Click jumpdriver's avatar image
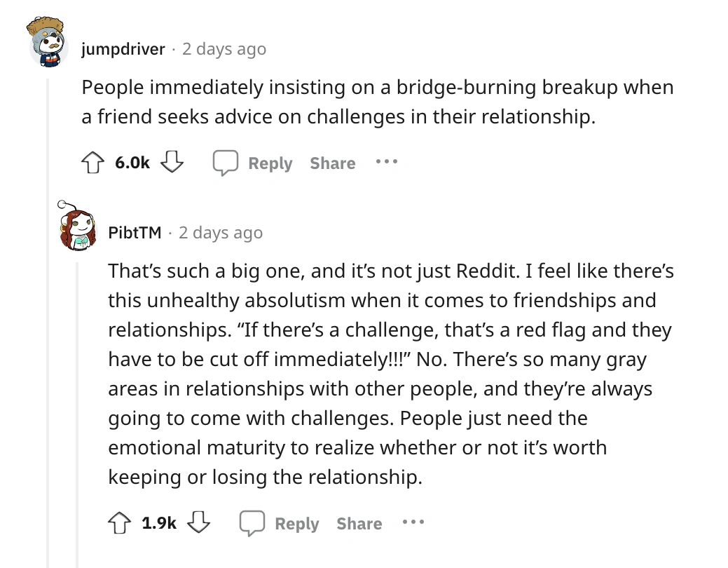728x568 pixels. (x=48, y=43)
